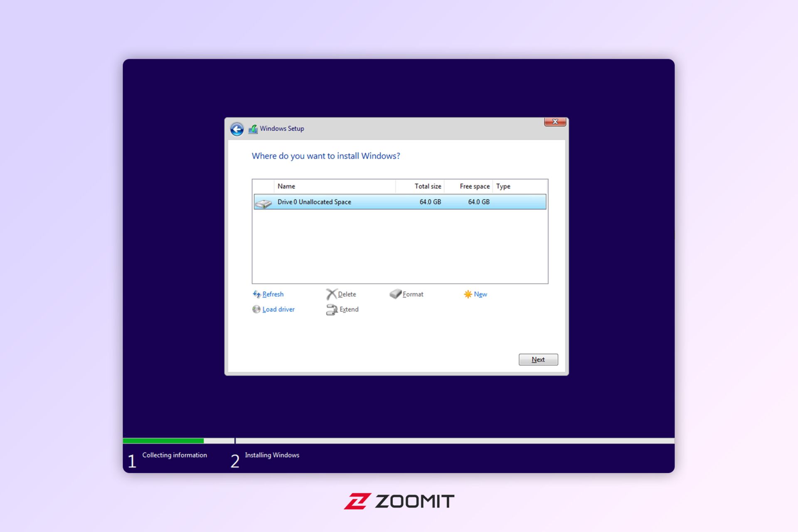Click the heading 'Where do you want to install Windows?'
The width and height of the screenshot is (798, 532).
click(326, 156)
